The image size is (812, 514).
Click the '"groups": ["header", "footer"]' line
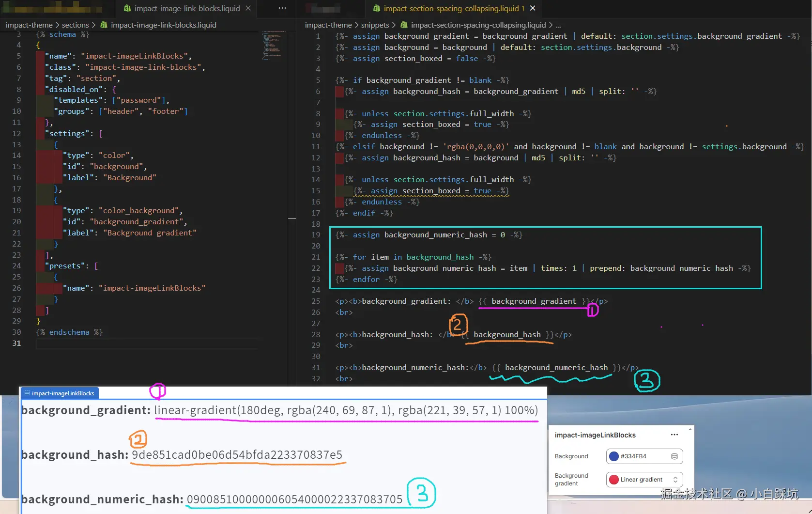click(121, 111)
